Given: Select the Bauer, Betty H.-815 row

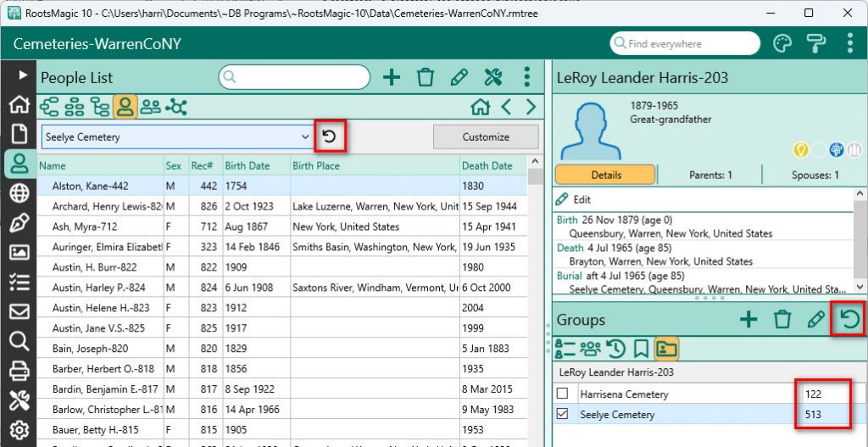Looking at the screenshot, I should pyautogui.click(x=282, y=430).
